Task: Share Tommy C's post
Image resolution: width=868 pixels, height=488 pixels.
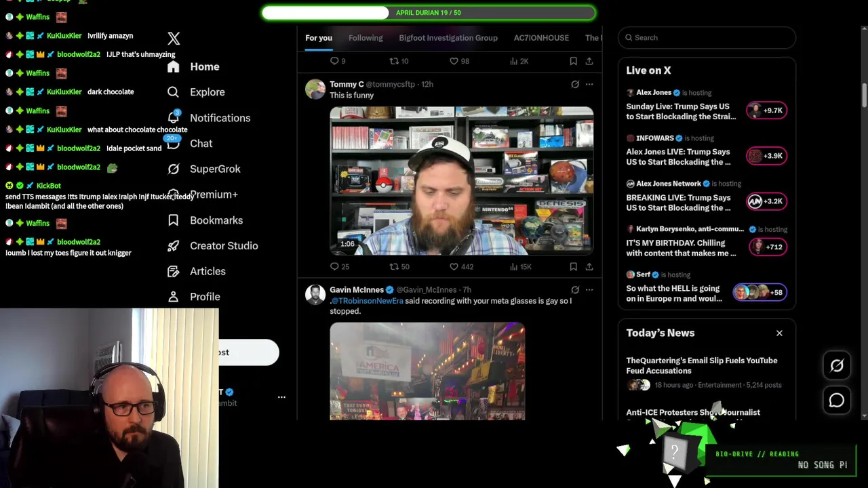Action: (x=589, y=267)
